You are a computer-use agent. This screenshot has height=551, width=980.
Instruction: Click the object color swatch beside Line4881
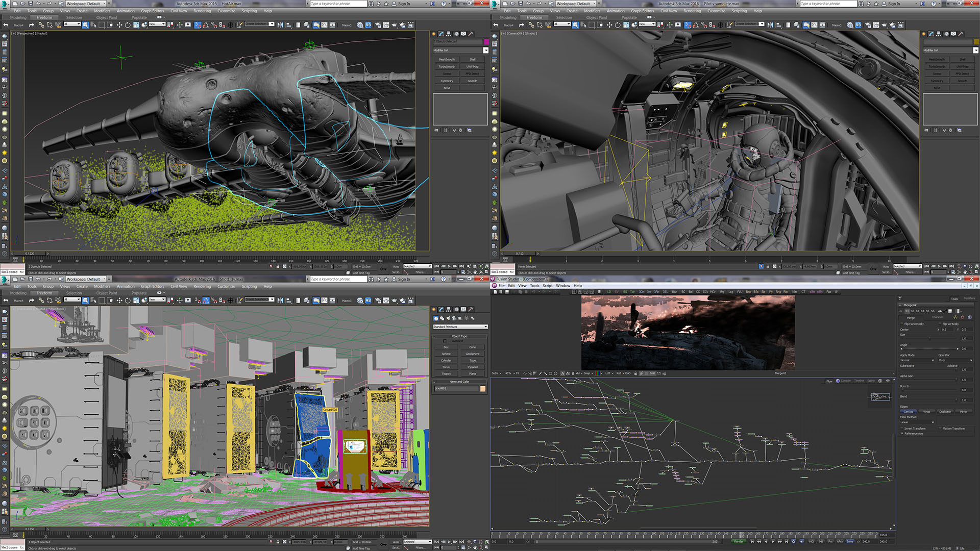click(x=483, y=389)
